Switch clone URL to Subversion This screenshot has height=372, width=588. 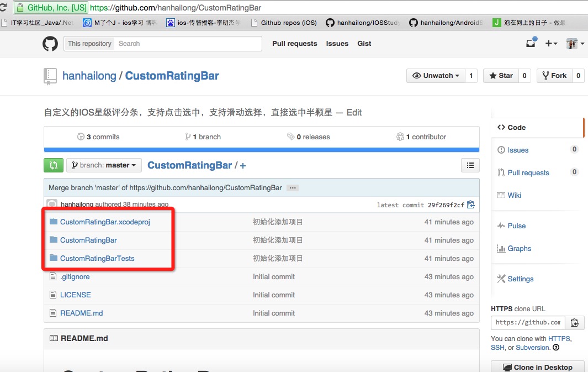pyautogui.click(x=532, y=348)
